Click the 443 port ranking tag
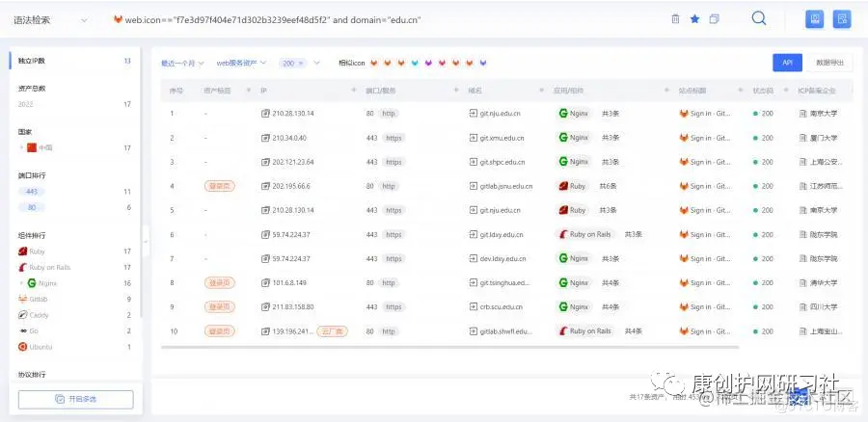The width and height of the screenshot is (868, 422). pos(32,192)
